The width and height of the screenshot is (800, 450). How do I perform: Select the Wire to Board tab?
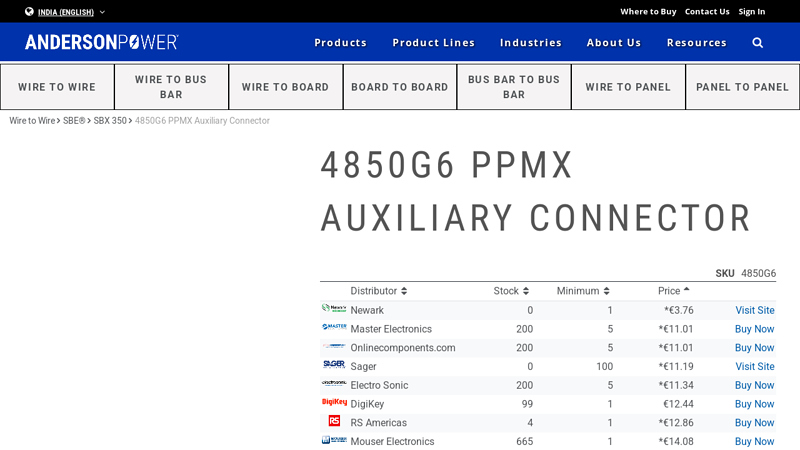click(x=286, y=87)
